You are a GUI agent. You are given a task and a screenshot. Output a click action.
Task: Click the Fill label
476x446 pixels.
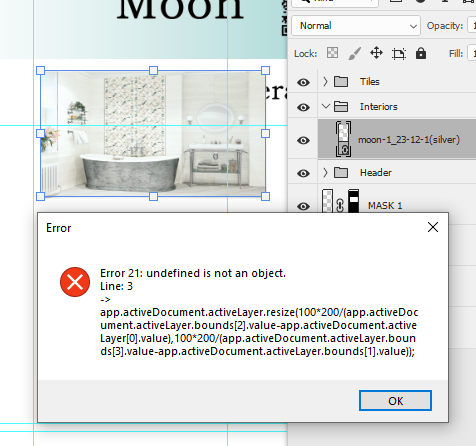[456, 53]
